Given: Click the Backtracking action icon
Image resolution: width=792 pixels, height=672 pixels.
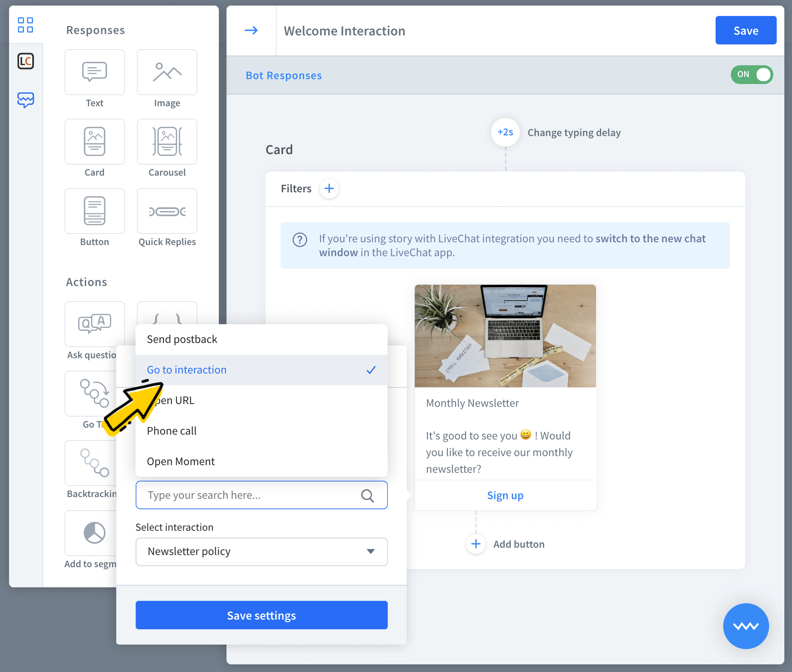Looking at the screenshot, I should (x=94, y=463).
